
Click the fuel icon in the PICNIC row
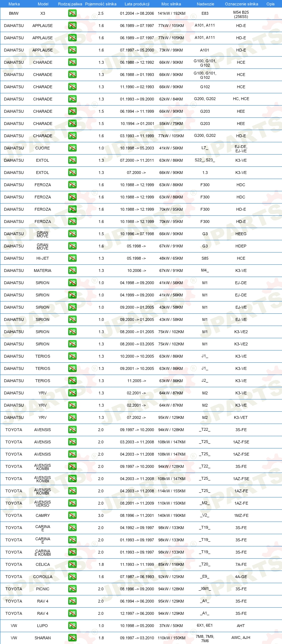(72, 589)
